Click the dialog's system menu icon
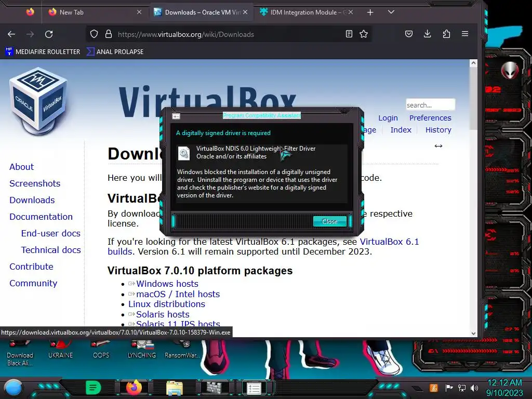 (x=176, y=116)
